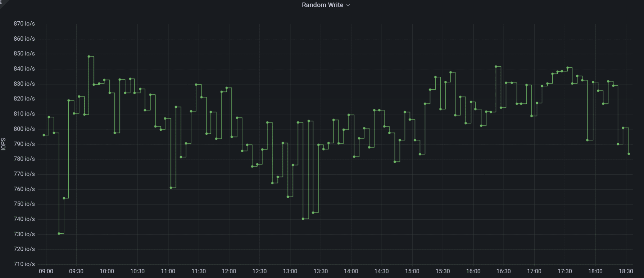Click the 870 io/s y-axis label

point(24,24)
